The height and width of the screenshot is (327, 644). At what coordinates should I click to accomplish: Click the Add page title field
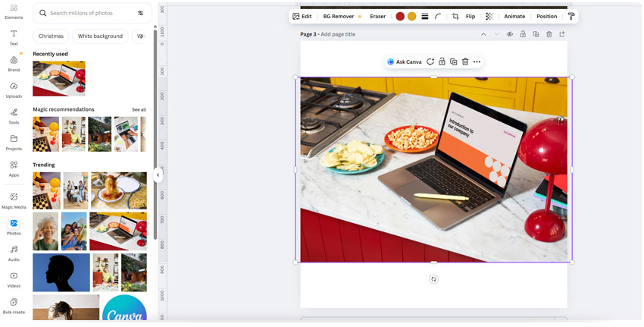(338, 35)
